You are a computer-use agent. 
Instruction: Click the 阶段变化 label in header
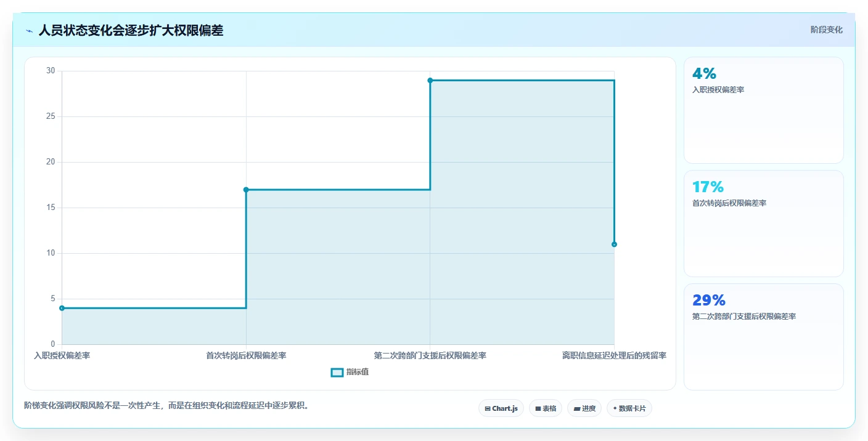826,30
